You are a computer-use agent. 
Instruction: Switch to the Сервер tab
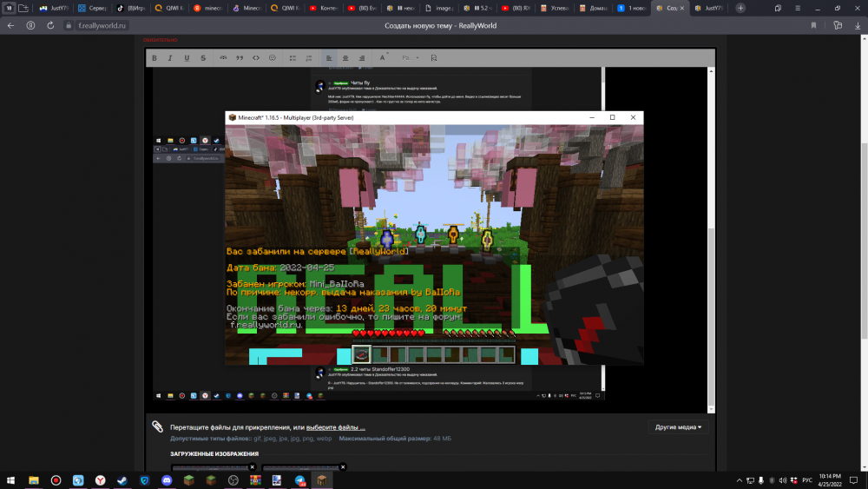(92, 9)
